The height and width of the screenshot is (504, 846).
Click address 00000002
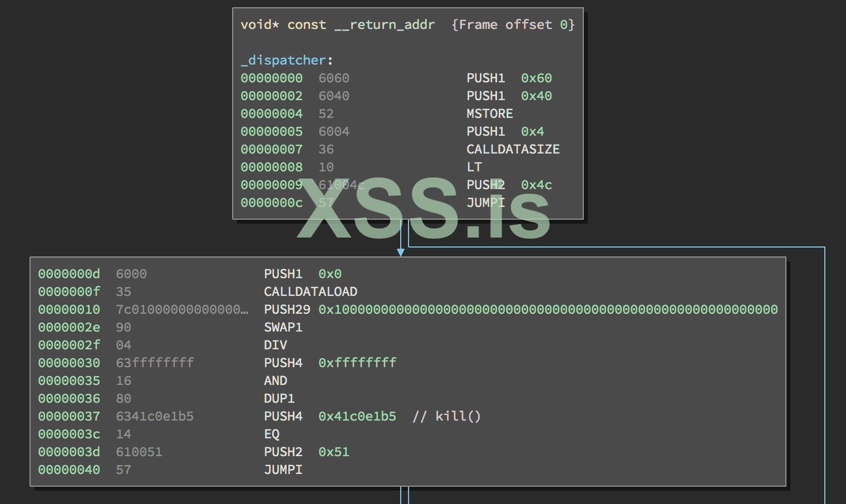coord(272,96)
